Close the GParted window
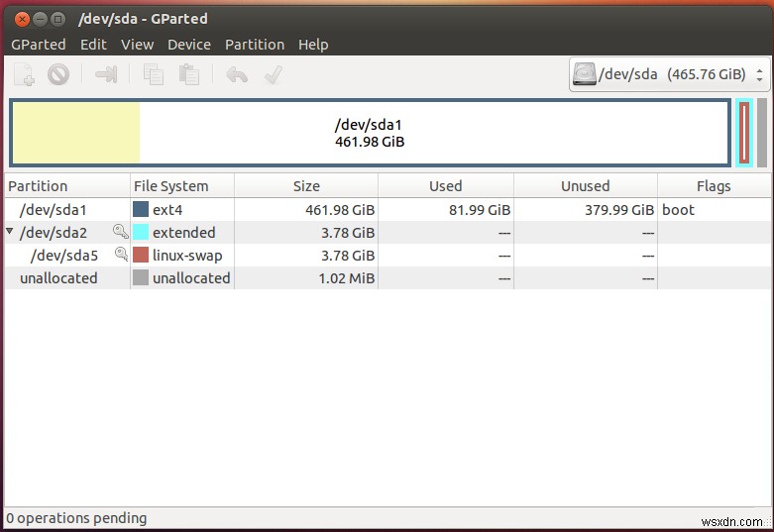The image size is (774, 532). point(22,19)
